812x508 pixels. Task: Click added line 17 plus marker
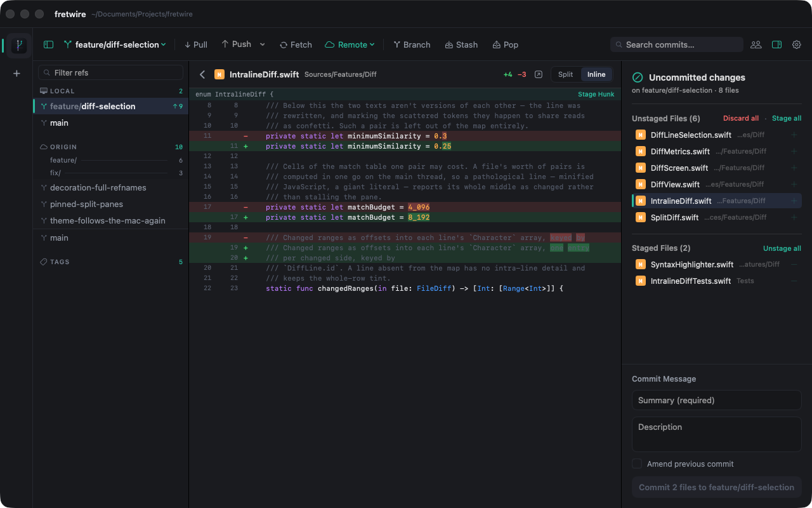246,217
